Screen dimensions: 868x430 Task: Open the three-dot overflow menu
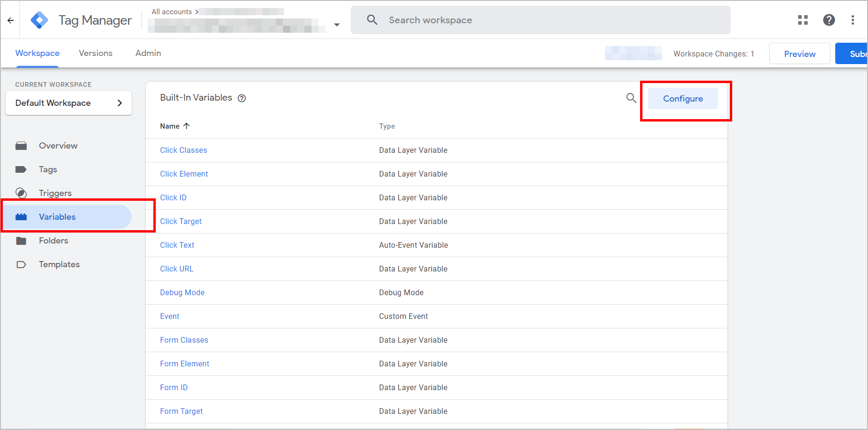(853, 20)
